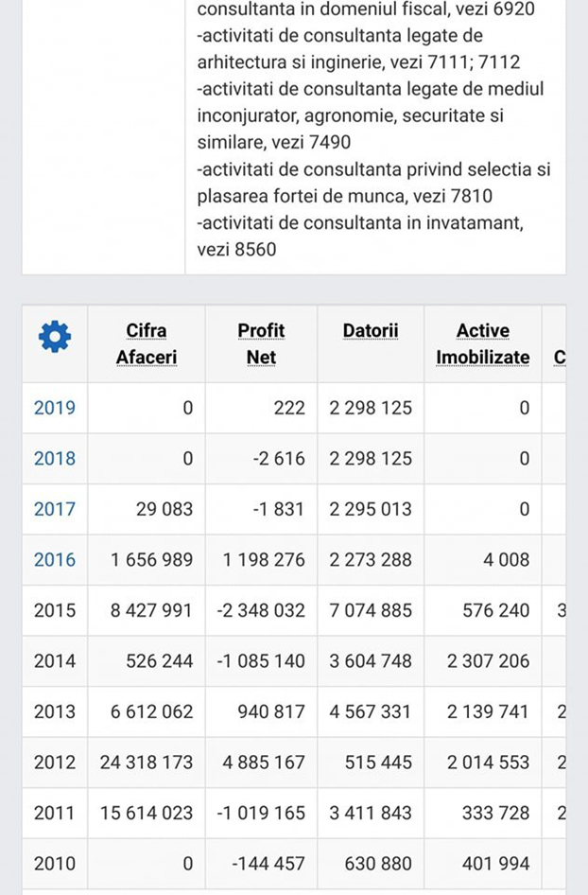Open the 2018 year link
The image size is (588, 895).
pos(55,459)
